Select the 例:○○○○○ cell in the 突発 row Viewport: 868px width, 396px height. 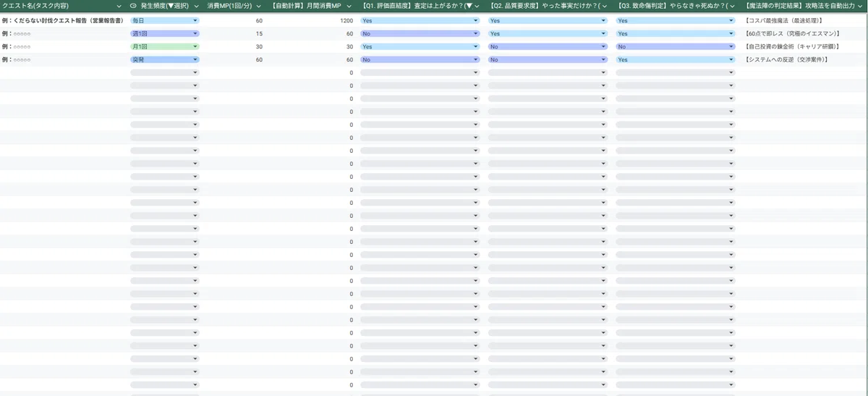click(x=64, y=59)
